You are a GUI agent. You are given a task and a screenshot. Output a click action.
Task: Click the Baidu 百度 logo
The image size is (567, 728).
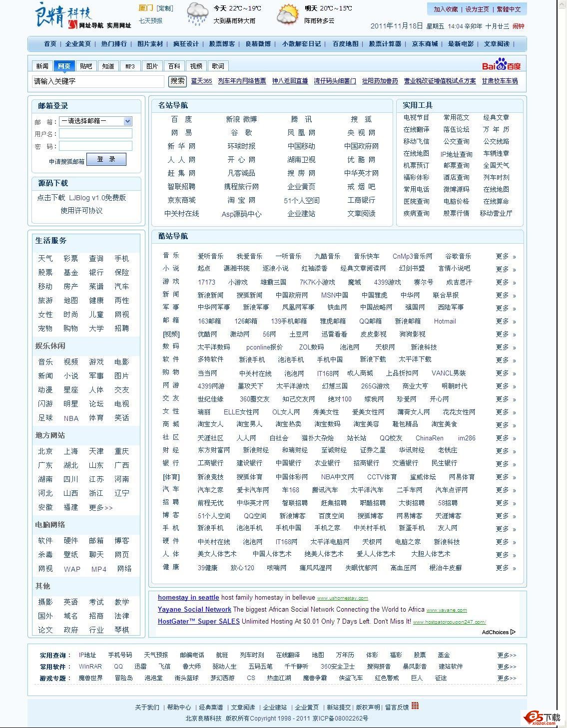point(501,65)
